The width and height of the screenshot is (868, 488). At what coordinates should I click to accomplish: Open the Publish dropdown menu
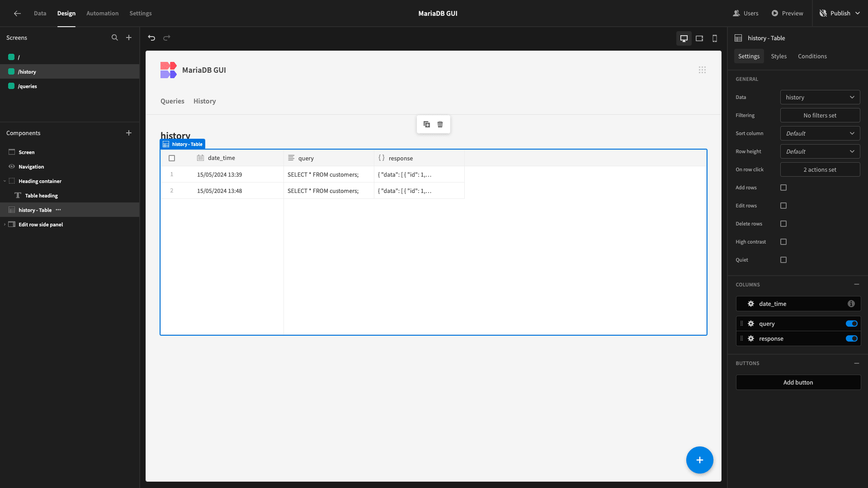tap(840, 14)
